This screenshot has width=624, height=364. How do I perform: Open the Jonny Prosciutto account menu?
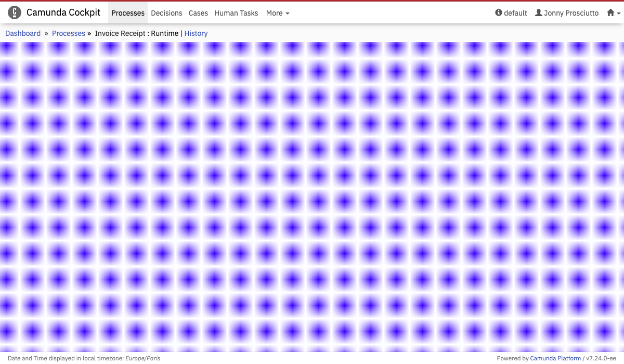click(x=571, y=13)
